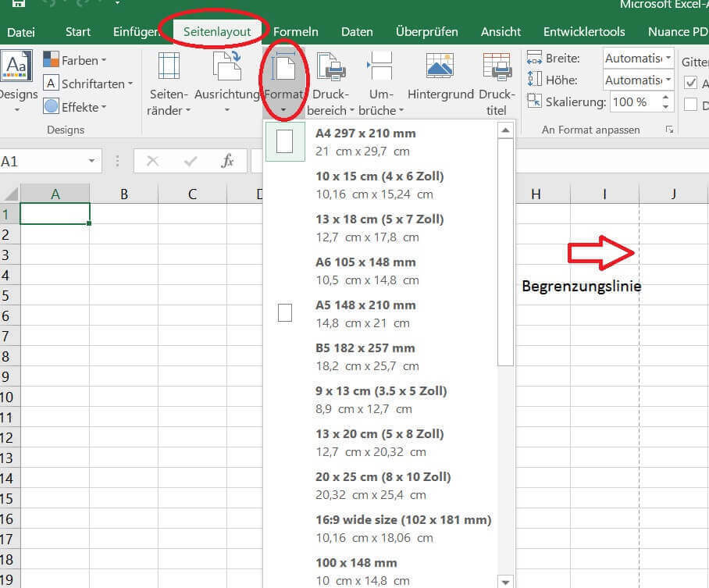
Task: Open the Farben color themes menu
Action: coord(75,60)
